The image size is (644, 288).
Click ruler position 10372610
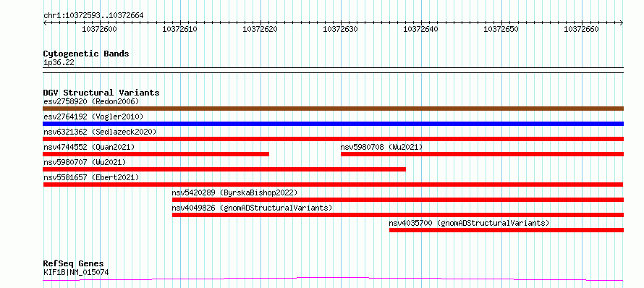coord(180,29)
